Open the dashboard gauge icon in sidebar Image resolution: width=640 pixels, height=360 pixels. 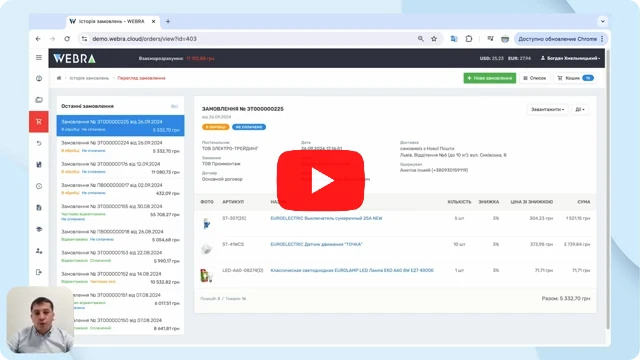39,78
